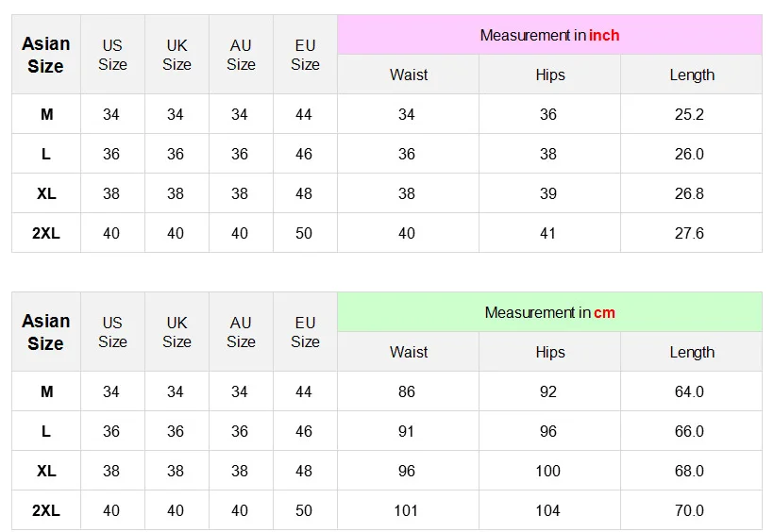
Task: Select the 104 hips measurement cell
Action: [x=547, y=510]
